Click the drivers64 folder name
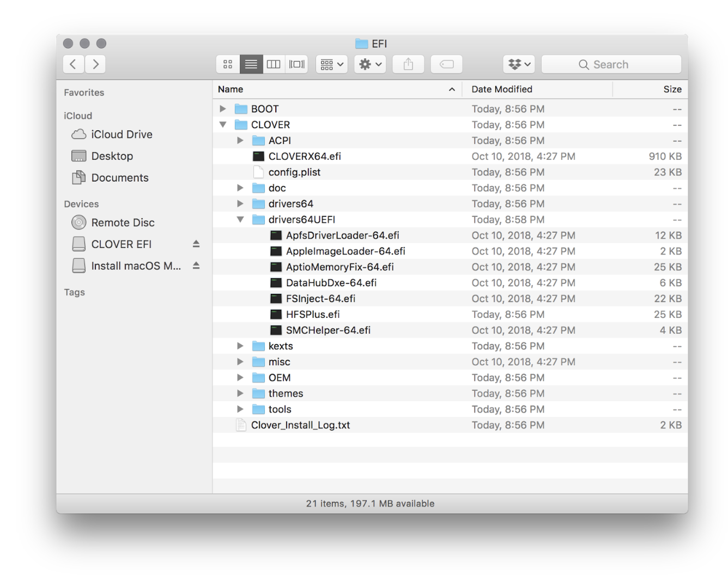 click(x=291, y=204)
